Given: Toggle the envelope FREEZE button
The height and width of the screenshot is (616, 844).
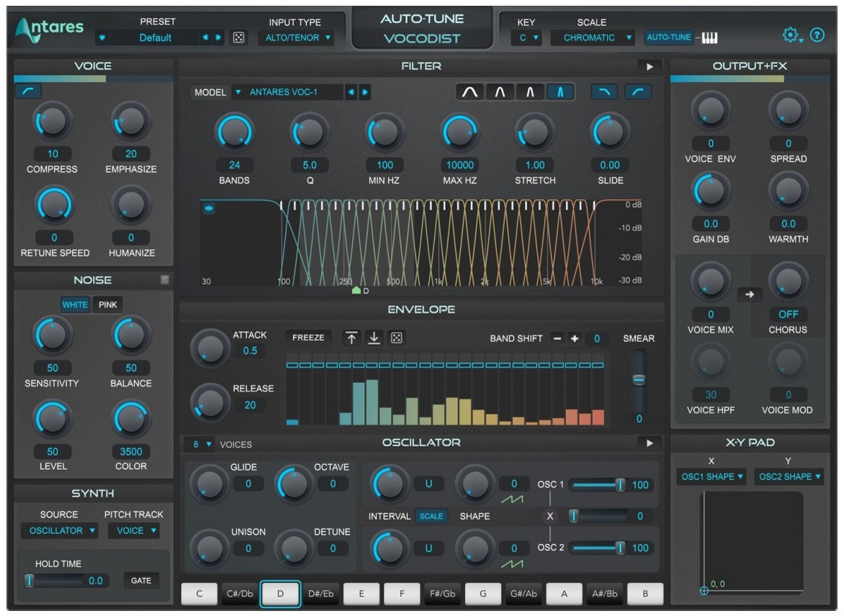Looking at the screenshot, I should (x=308, y=338).
